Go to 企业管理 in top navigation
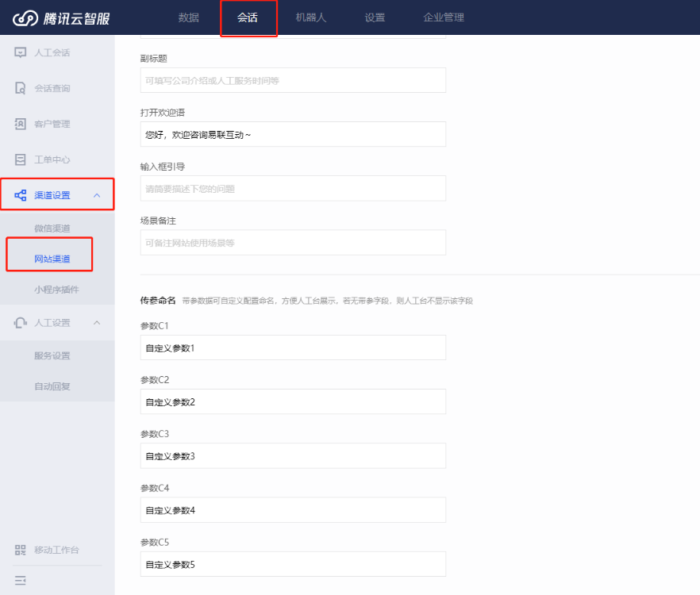This screenshot has height=595, width=700. click(x=444, y=17)
